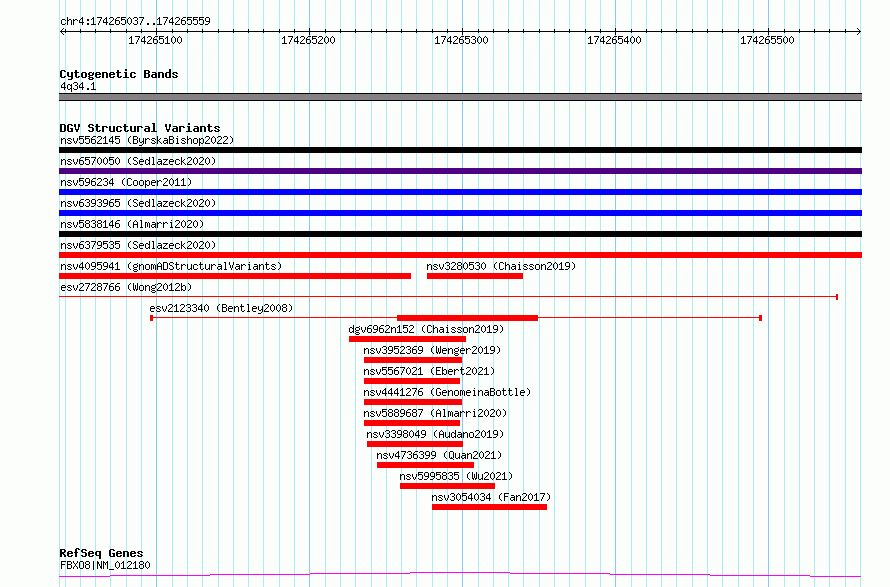Click the gray 4q34.1 cytogenetic band

(x=460, y=97)
